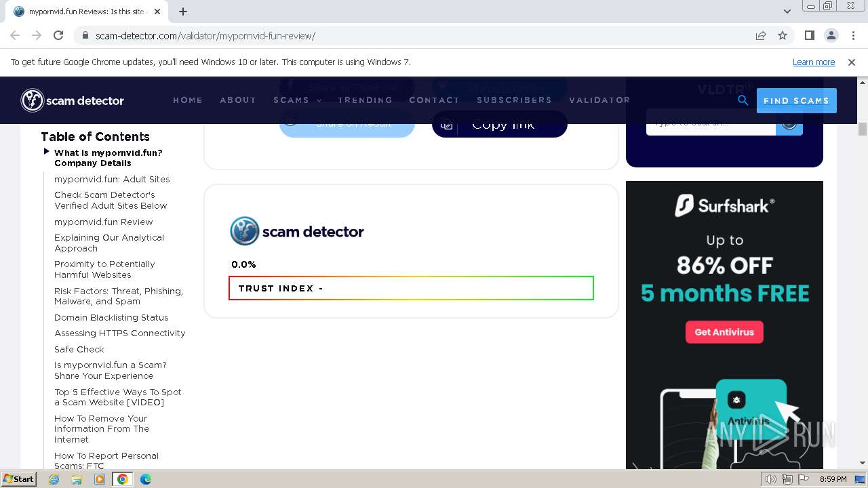Jump to 'Risk Factors: Threat, Phishing' section
Viewport: 868px width, 488px height.
[x=119, y=296]
